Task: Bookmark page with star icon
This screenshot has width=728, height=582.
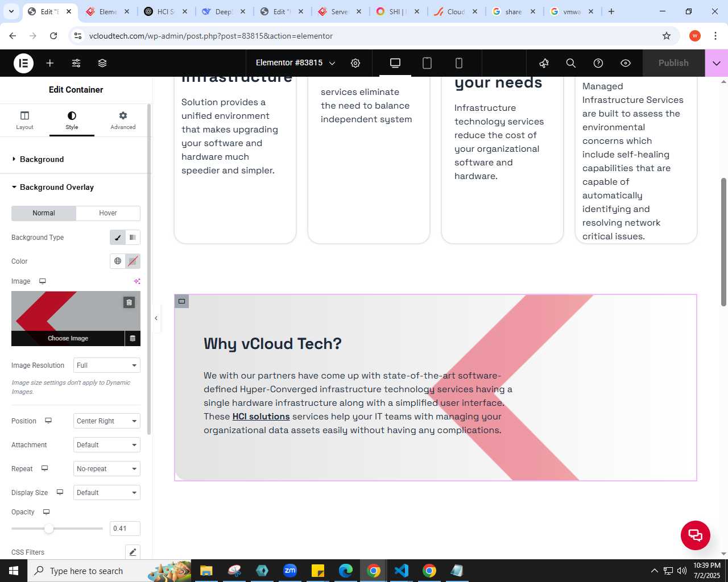Action: click(667, 36)
